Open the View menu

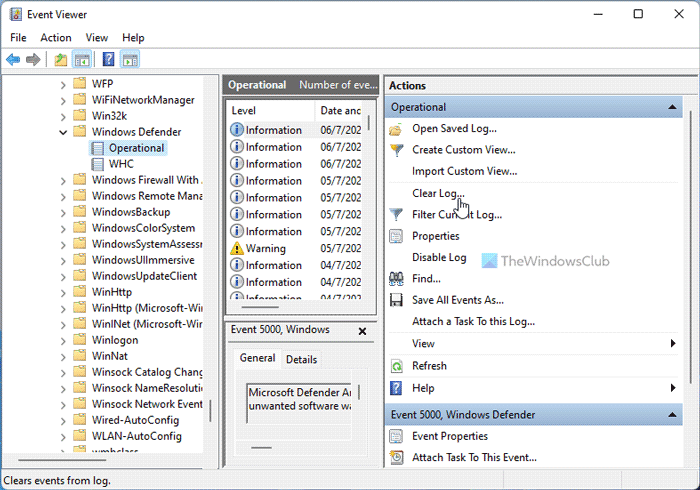pos(97,37)
